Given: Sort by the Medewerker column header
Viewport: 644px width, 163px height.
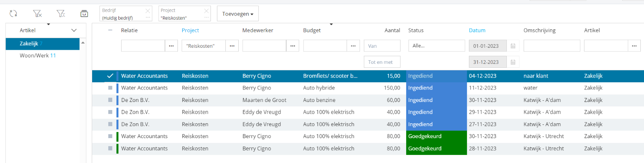Looking at the screenshot, I should point(258,30).
